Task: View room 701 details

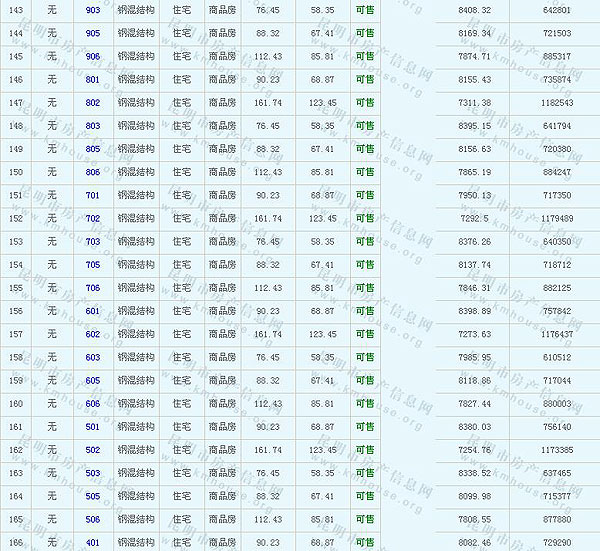Action: click(x=93, y=195)
